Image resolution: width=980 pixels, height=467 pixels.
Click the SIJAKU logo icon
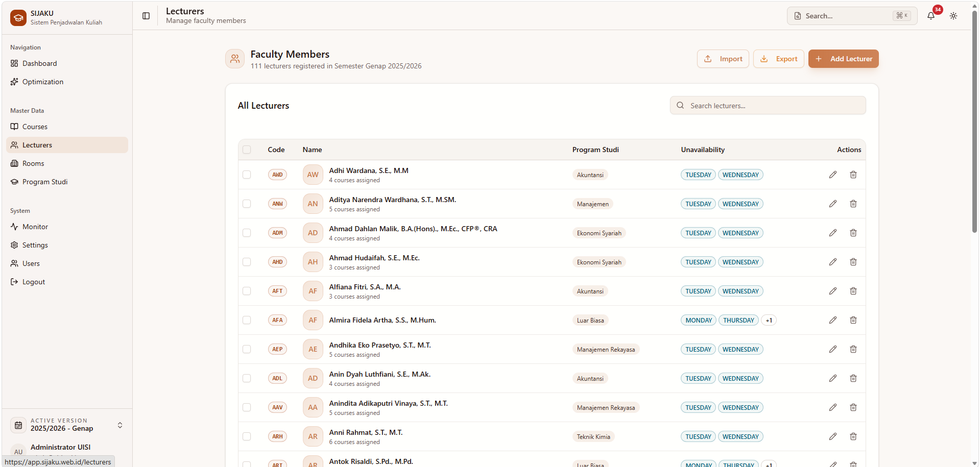coord(18,17)
